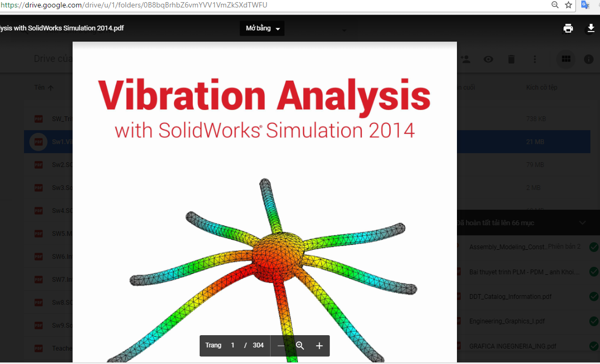Open the info details icon

point(588,59)
